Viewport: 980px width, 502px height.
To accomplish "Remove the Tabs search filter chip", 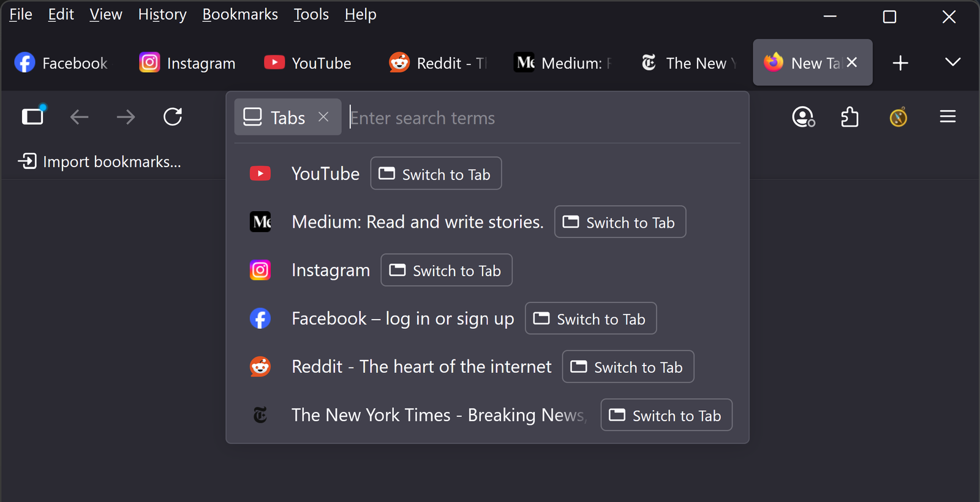I will [323, 117].
